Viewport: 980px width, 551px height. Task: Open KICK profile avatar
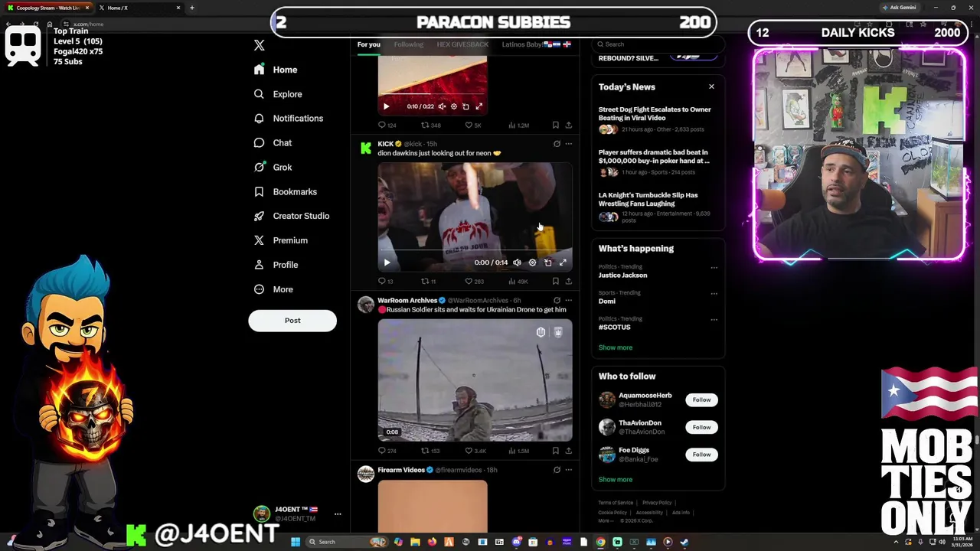coord(366,148)
